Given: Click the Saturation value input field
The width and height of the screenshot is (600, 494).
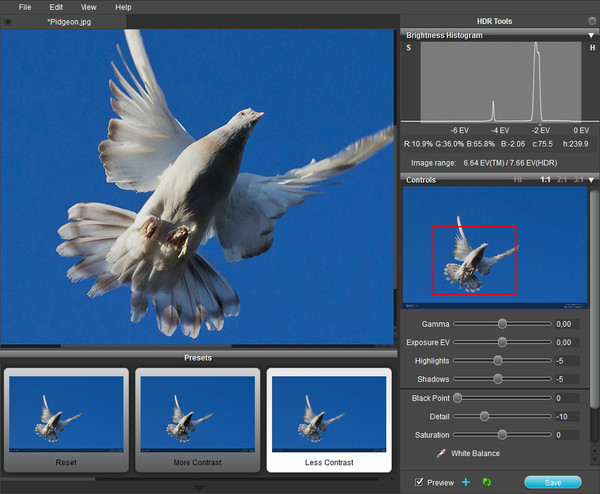Looking at the screenshot, I should pyautogui.click(x=565, y=435).
